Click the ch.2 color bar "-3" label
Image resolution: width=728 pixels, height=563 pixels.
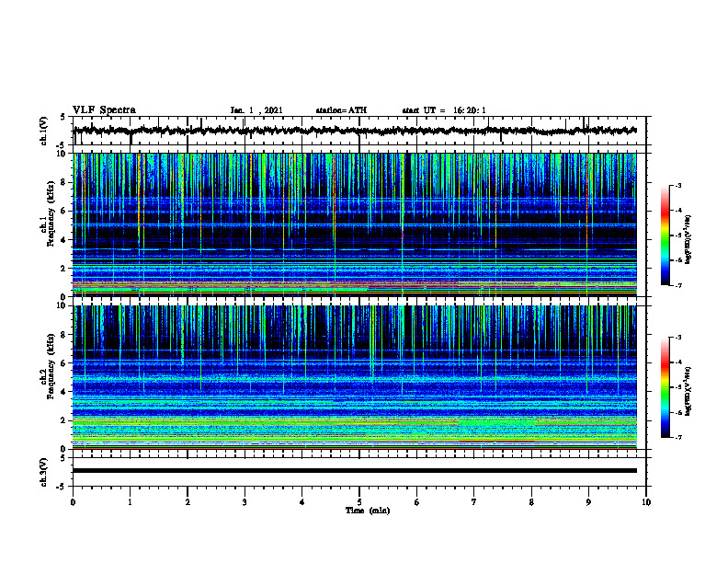pyautogui.click(x=677, y=338)
